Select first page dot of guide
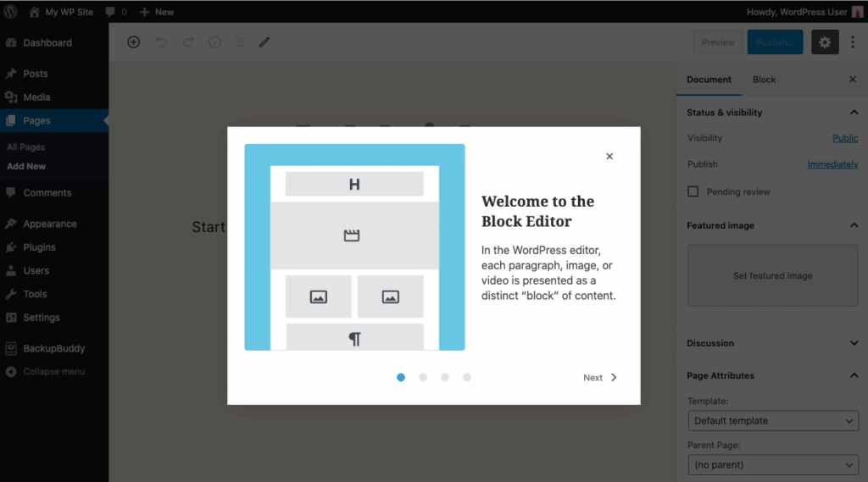868x482 pixels. [401, 378]
